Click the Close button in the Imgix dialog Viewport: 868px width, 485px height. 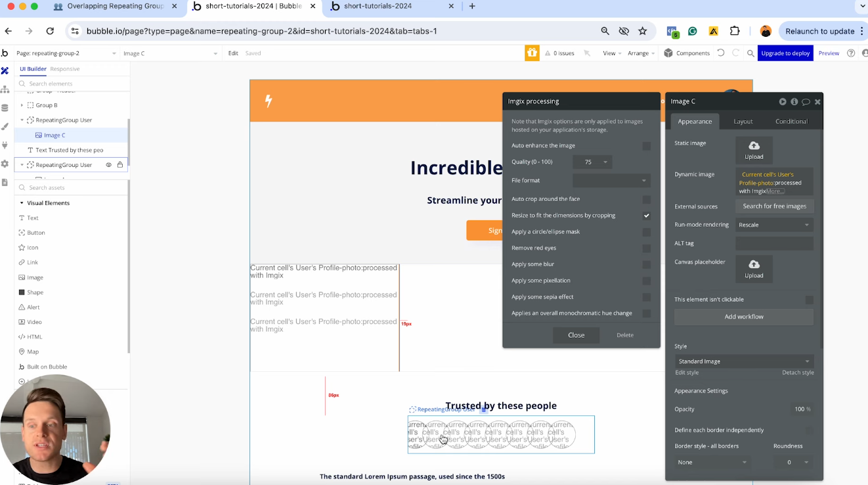[x=576, y=335]
